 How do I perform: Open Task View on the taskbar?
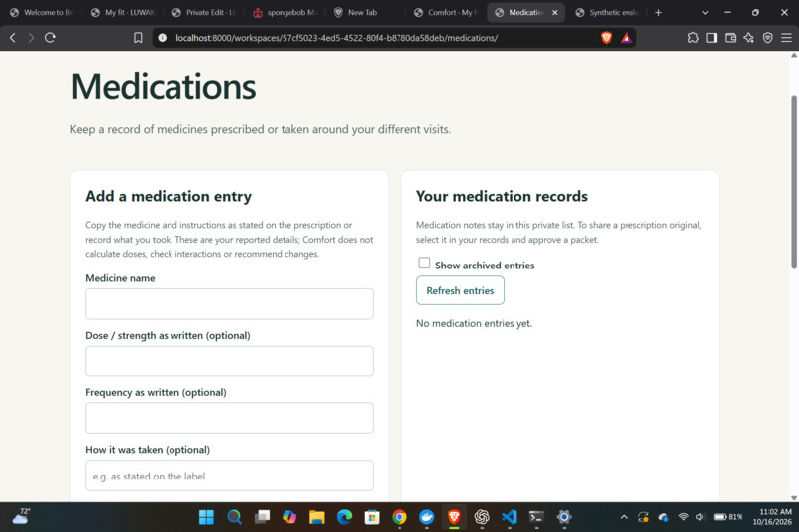262,517
